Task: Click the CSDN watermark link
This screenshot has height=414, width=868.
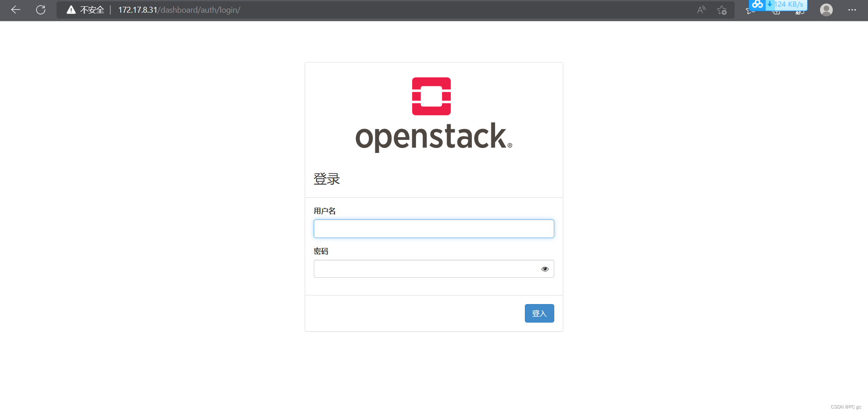Action: click(846, 407)
